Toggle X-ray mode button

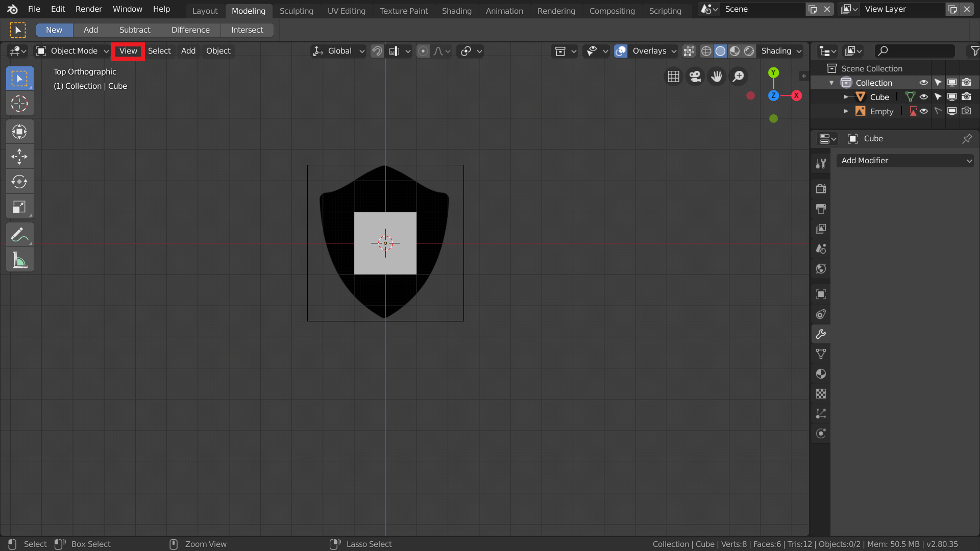pyautogui.click(x=689, y=51)
